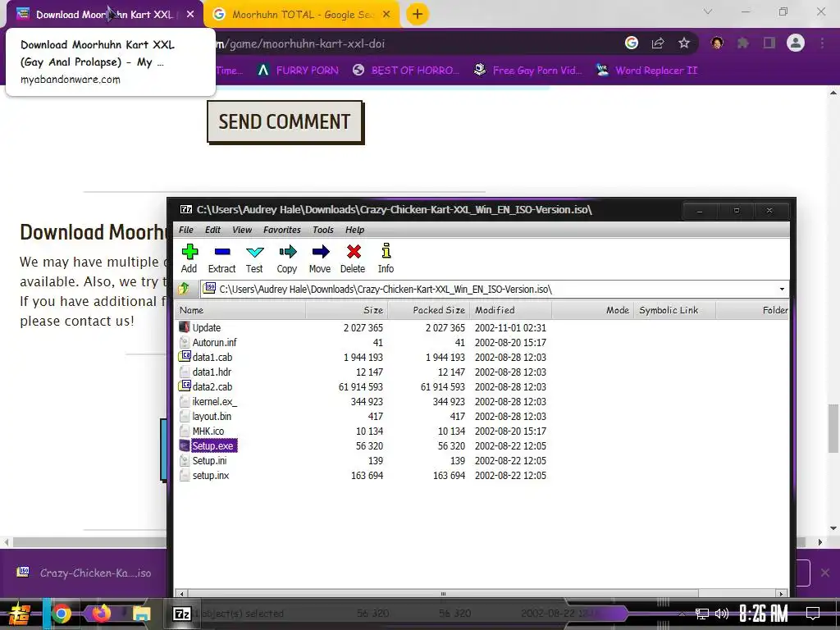
Task: Open Chrome from the taskbar
Action: tap(61, 614)
